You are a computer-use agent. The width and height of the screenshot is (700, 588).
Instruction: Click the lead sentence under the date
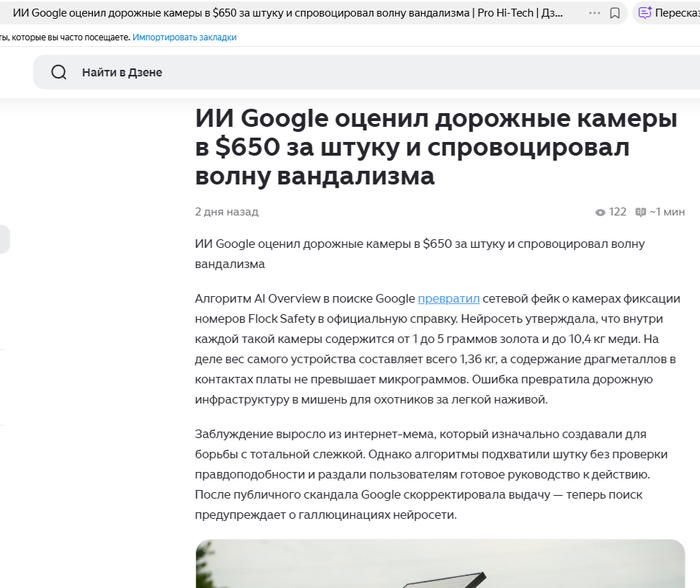coord(420,254)
